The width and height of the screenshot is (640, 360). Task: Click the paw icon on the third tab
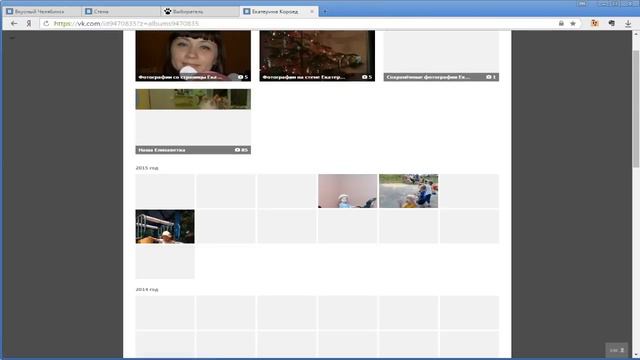(168, 11)
